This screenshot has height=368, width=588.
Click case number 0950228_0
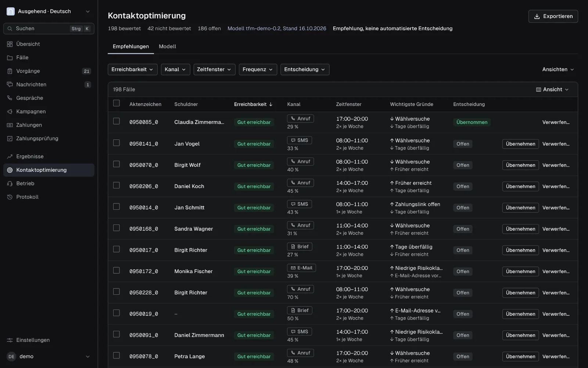click(144, 293)
